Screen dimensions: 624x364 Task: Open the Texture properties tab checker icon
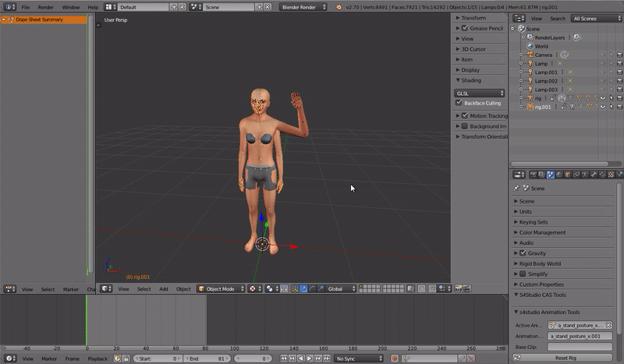(x=611, y=175)
